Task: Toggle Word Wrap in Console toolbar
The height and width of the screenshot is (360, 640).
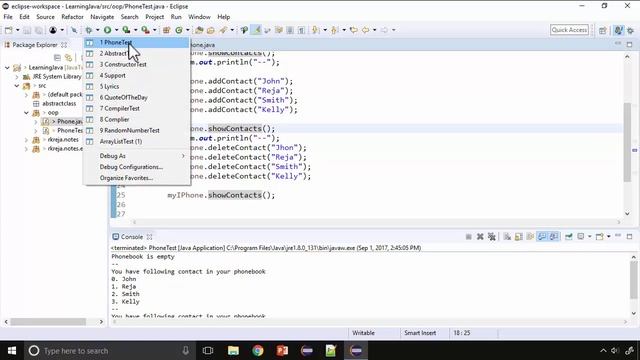Action: click(530, 237)
